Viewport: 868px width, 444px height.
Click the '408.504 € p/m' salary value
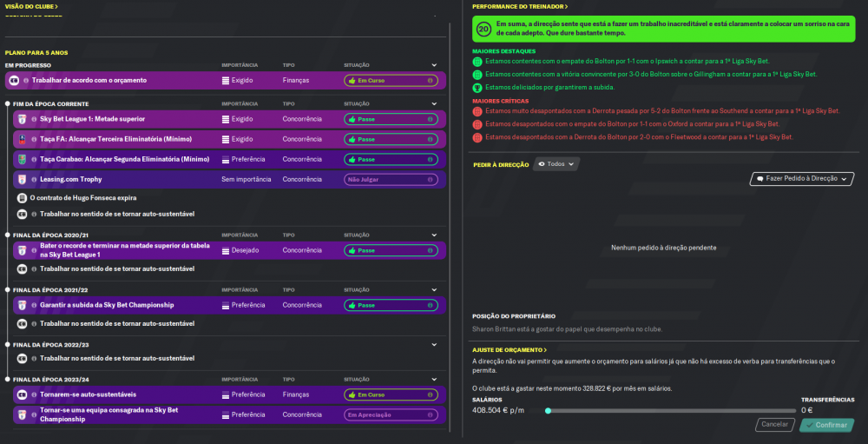(497, 411)
